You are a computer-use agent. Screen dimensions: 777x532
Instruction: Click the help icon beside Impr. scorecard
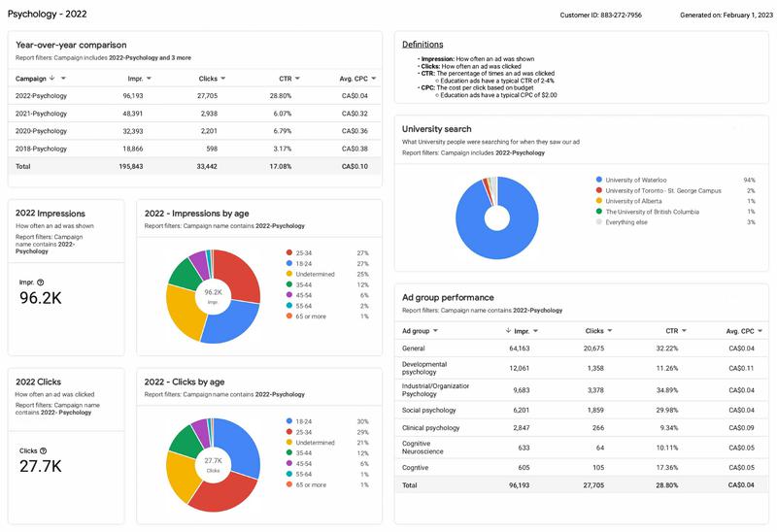42,283
